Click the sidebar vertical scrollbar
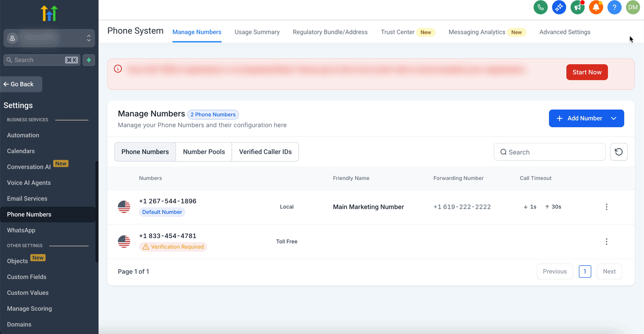Screen dimensions: 644x334 click(97, 212)
